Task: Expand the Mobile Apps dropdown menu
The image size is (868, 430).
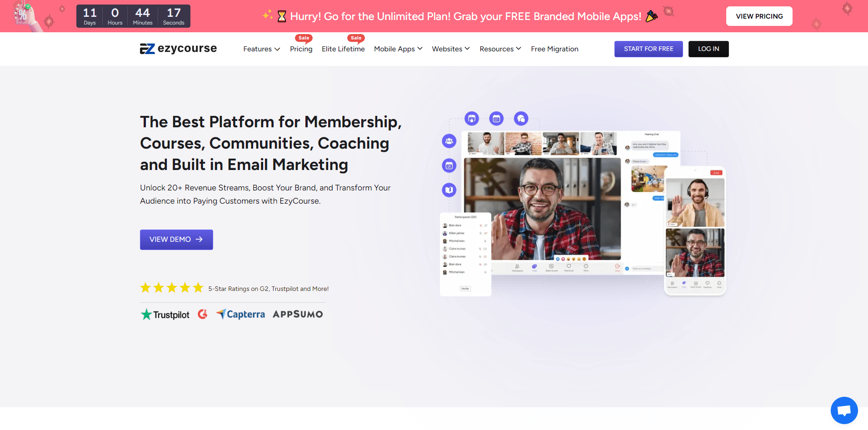Action: [x=399, y=49]
